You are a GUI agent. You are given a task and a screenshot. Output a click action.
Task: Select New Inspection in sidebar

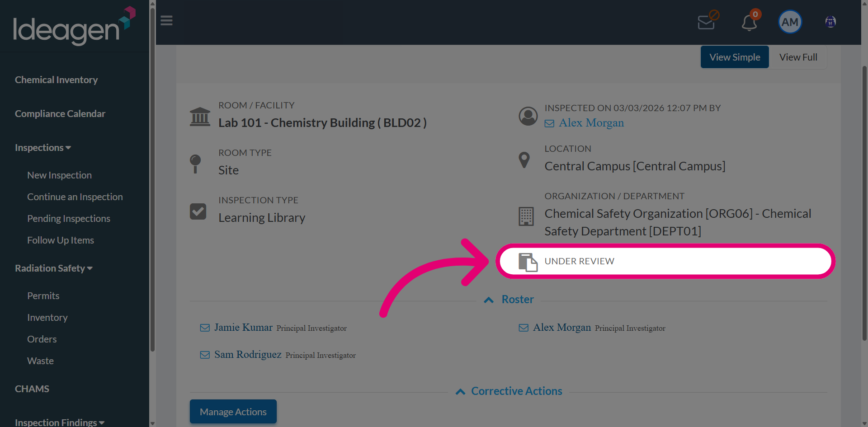(59, 175)
